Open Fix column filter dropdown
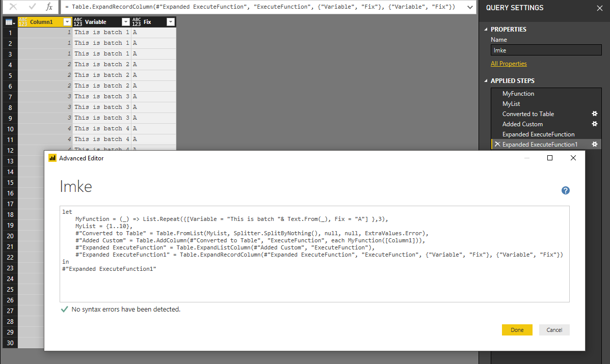 coord(170,22)
